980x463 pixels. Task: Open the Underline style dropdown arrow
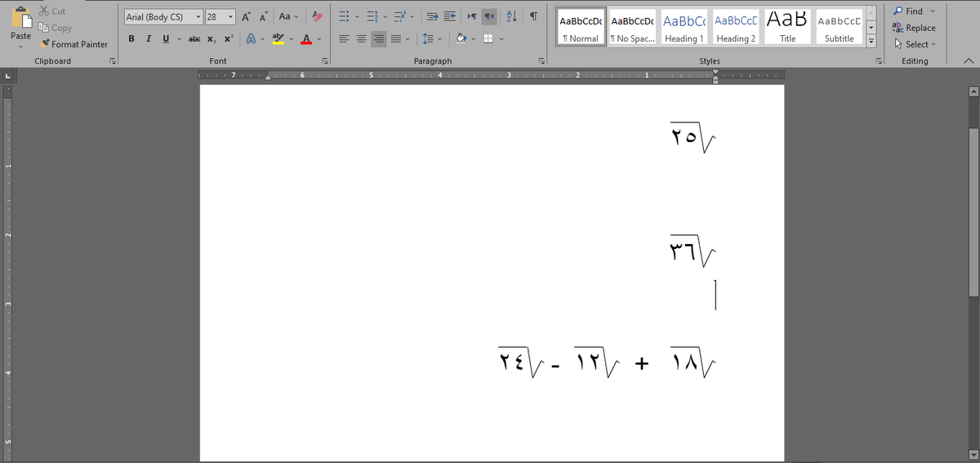[x=177, y=39]
